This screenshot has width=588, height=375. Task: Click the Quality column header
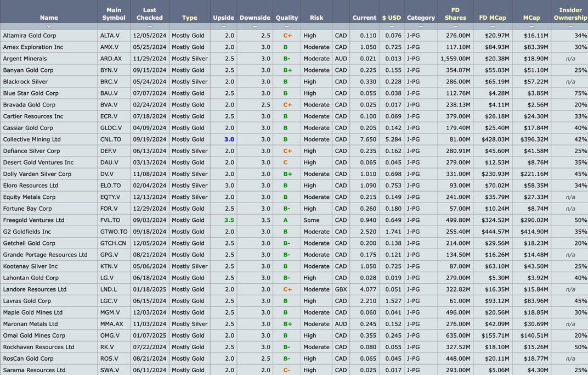tap(287, 18)
